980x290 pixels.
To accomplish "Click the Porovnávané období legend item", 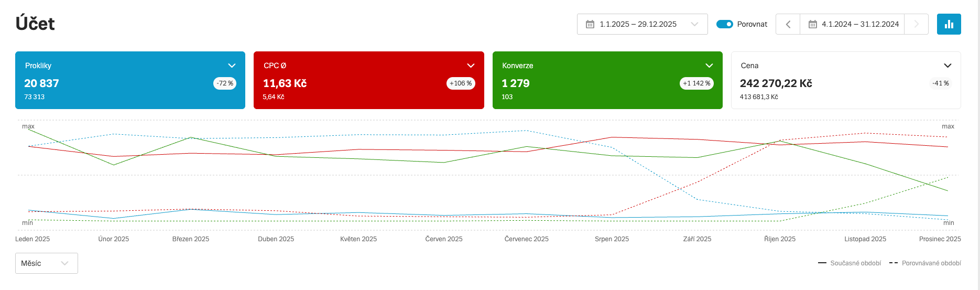I will click(x=925, y=263).
